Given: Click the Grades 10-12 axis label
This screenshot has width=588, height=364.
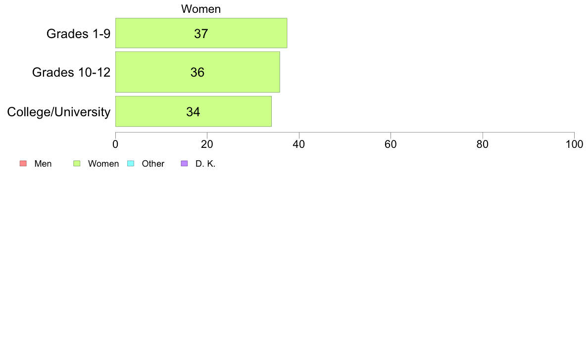Looking at the screenshot, I should [71, 72].
